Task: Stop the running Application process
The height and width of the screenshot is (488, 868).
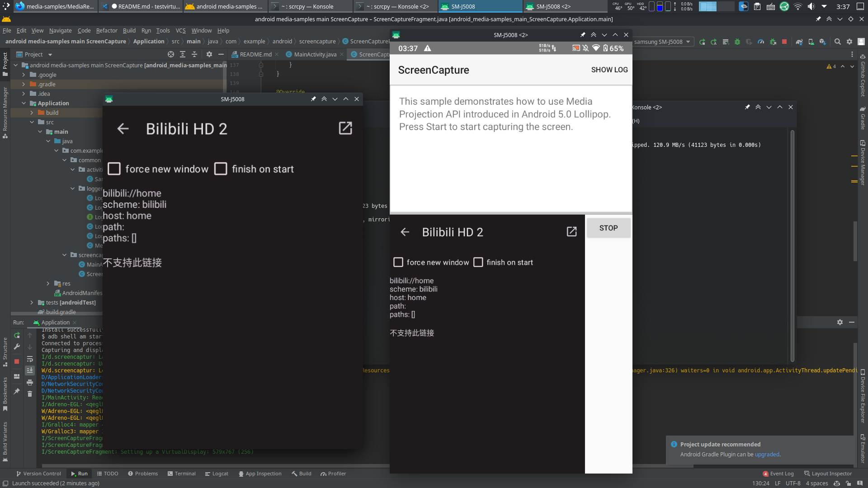Action: click(x=17, y=361)
